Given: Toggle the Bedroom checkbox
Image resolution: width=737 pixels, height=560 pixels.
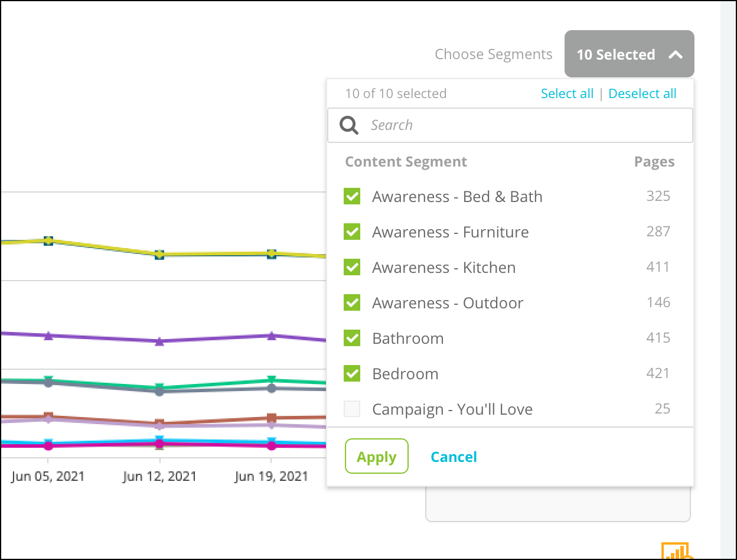Looking at the screenshot, I should 352,374.
